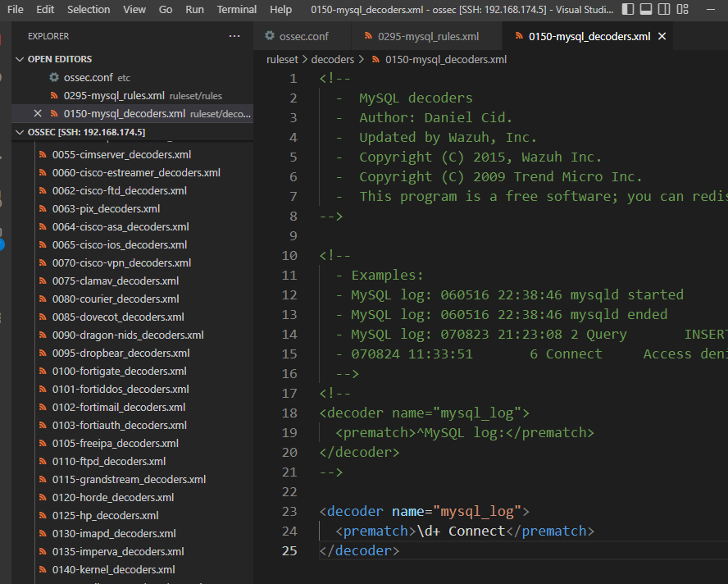Select ossec.conf in Open Editors
This screenshot has height=584, width=728.
pyautogui.click(x=132, y=77)
